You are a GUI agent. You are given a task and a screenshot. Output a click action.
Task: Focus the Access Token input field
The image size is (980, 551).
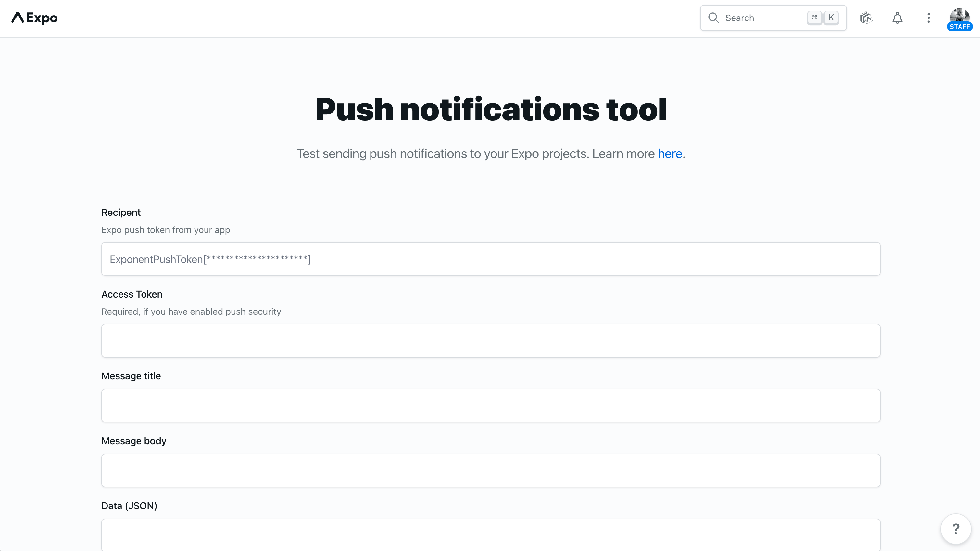coord(491,341)
